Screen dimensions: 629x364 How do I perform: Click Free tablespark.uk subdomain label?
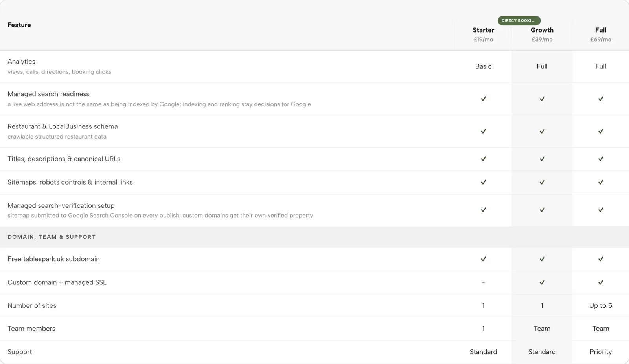tap(53, 259)
